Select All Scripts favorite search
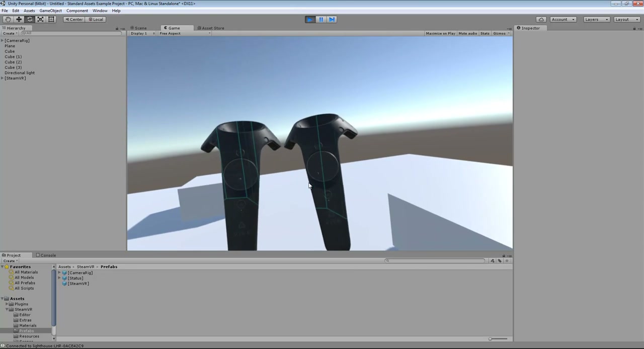Image resolution: width=644 pixels, height=349 pixels. pos(24,288)
